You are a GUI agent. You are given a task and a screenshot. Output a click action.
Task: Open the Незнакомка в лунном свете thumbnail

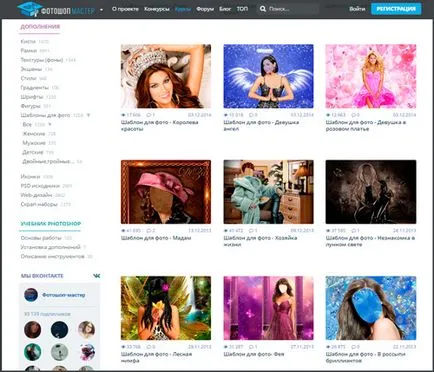[x=371, y=192]
